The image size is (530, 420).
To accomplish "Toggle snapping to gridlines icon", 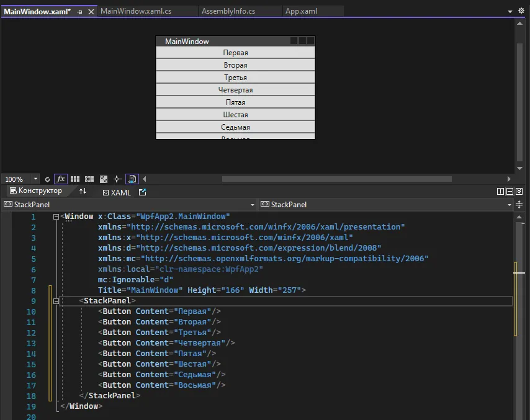I will tap(89, 179).
